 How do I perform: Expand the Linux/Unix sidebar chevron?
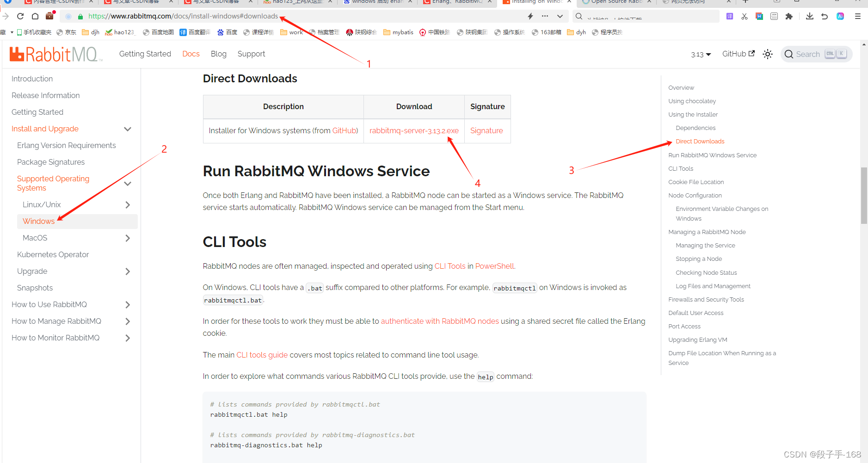[128, 205]
